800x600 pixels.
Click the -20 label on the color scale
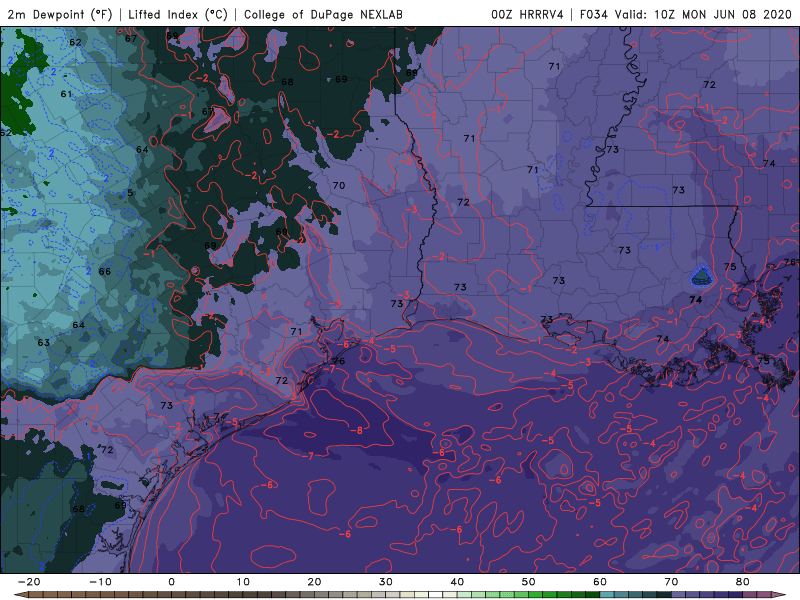click(x=29, y=582)
